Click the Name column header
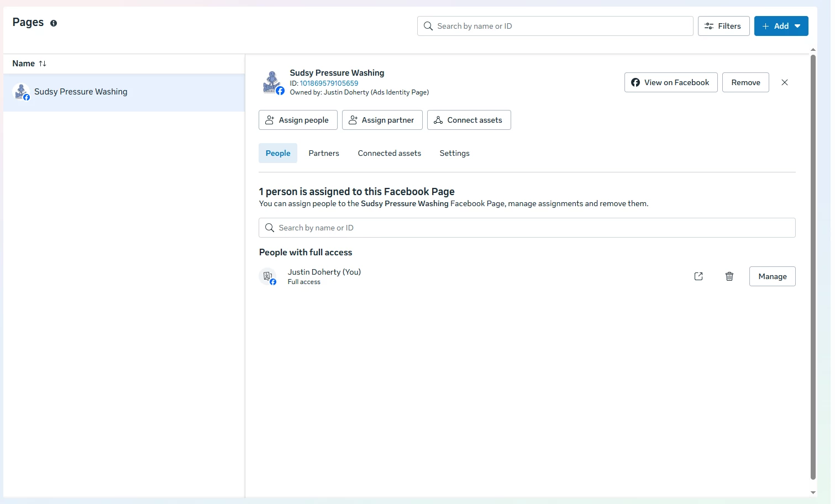This screenshot has height=504, width=835. (x=24, y=64)
